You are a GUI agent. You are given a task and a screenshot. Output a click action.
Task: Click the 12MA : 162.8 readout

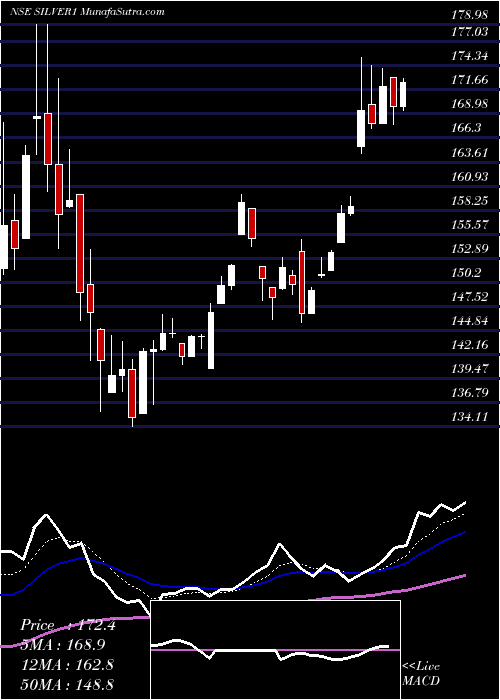[68, 665]
